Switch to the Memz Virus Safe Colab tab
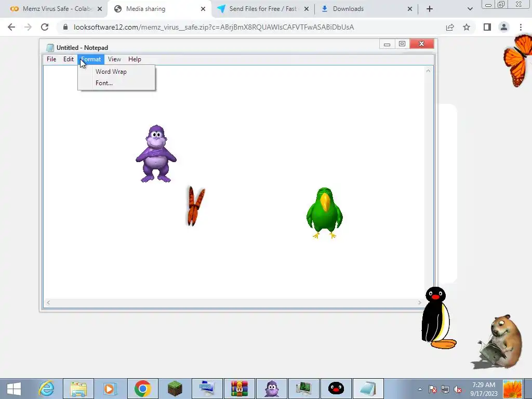This screenshot has width=532, height=399. (x=56, y=9)
